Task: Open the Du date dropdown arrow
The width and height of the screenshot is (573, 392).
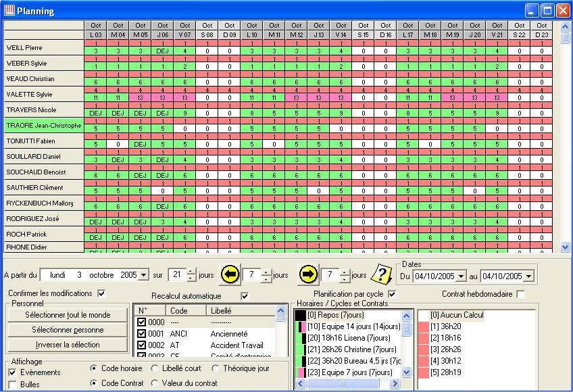Action: point(462,276)
